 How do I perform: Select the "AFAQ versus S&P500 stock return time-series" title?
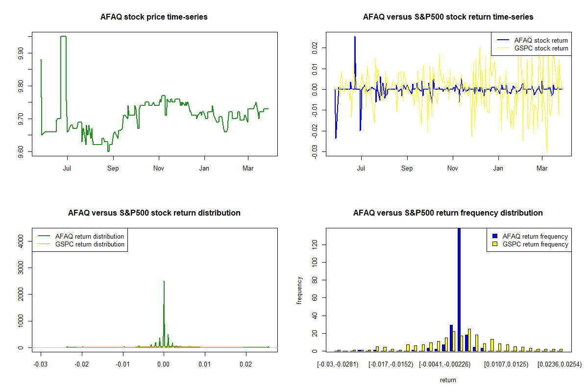coord(448,17)
